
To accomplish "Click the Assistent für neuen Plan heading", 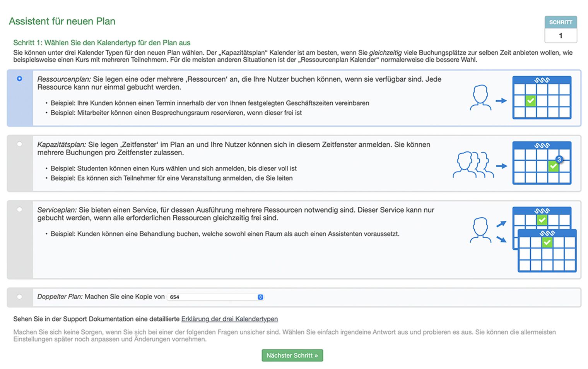I will pyautogui.click(x=62, y=21).
